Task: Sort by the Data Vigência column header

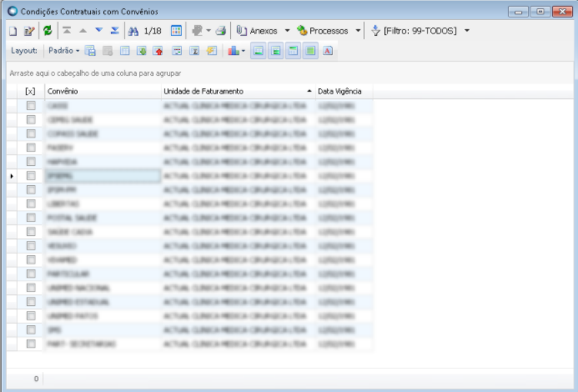Action: 344,92
